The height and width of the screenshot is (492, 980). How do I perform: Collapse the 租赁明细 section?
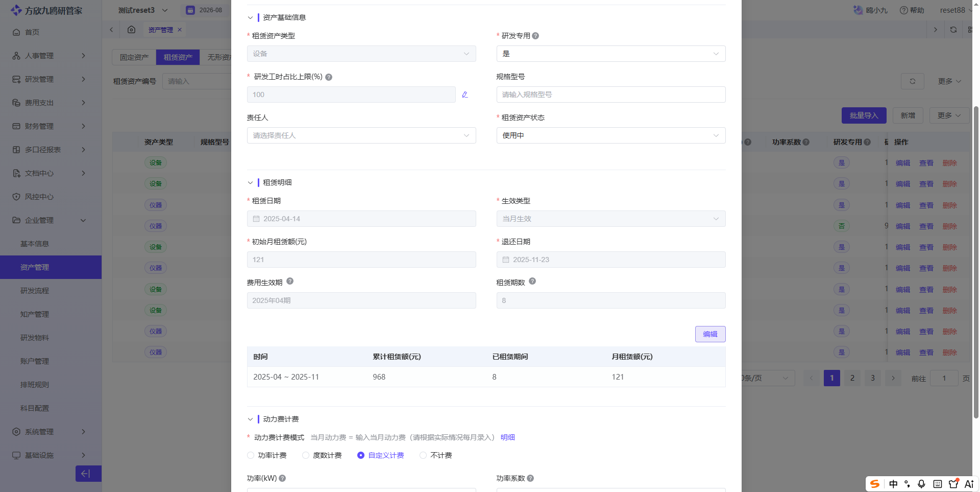pos(250,182)
